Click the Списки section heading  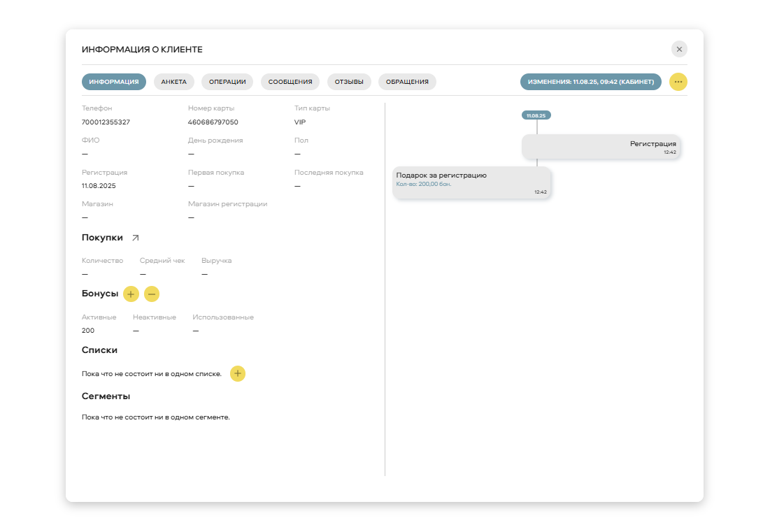tap(100, 350)
